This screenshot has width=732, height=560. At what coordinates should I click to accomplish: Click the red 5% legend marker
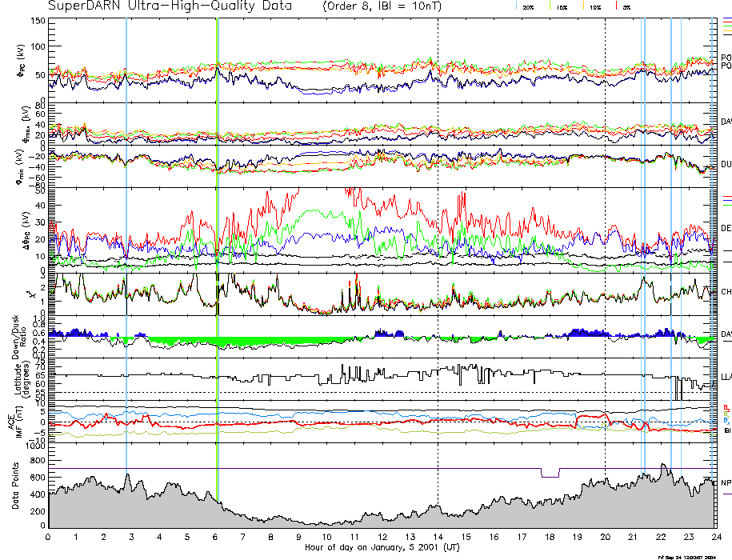coord(614,6)
